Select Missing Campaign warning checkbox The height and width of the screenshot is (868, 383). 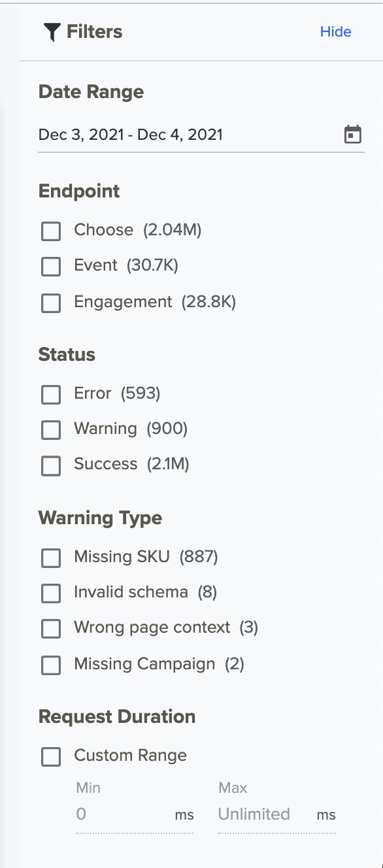tap(51, 665)
